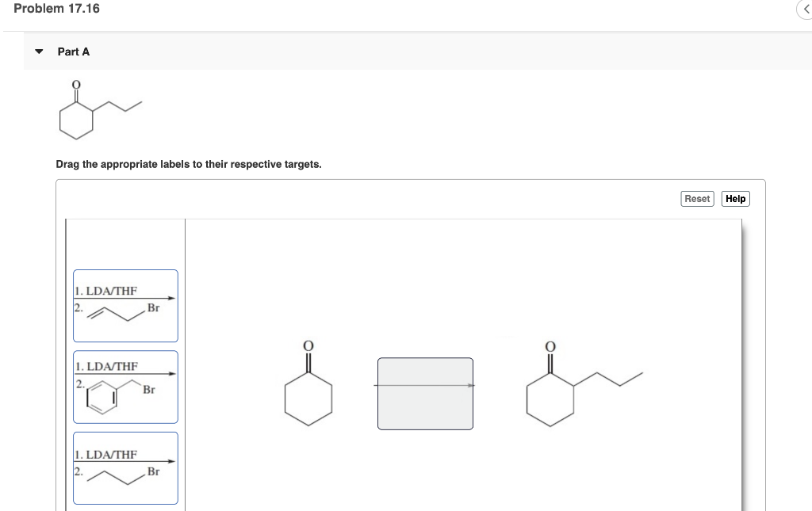The image size is (812, 511).
Task: Click the reaction arrow inside the target box
Action: pos(425,386)
